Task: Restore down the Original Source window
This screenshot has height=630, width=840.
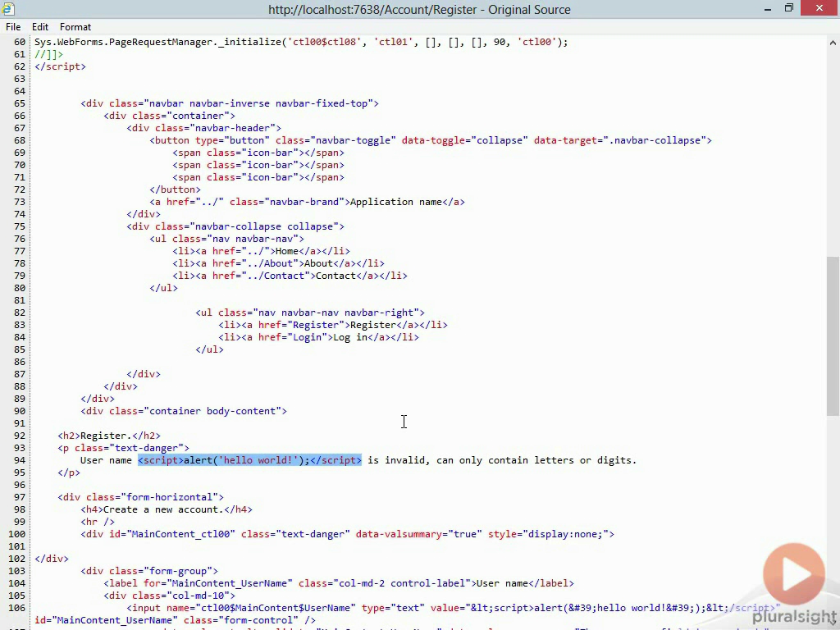Action: click(789, 8)
